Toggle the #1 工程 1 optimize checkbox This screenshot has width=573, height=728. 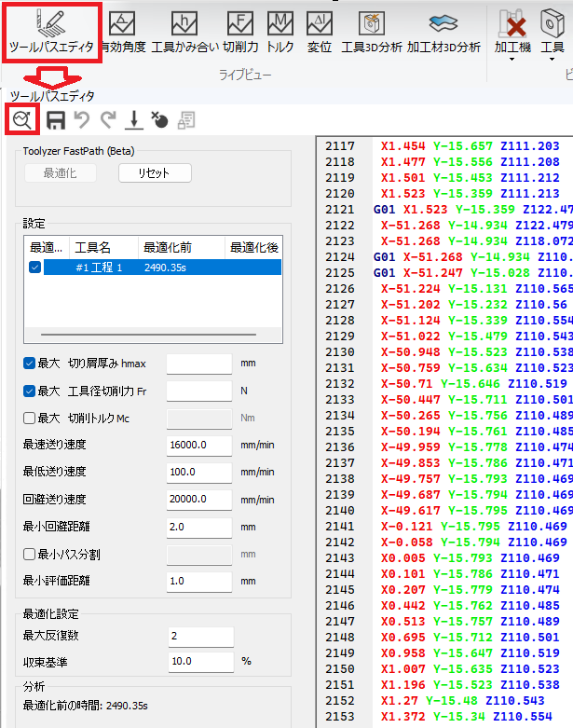34,268
